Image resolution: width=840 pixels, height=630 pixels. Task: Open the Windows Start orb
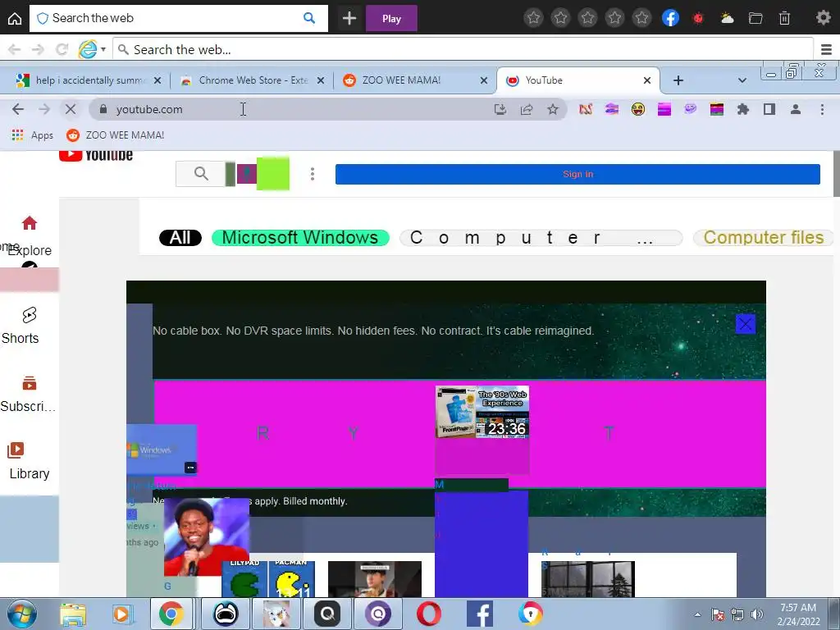(x=21, y=614)
